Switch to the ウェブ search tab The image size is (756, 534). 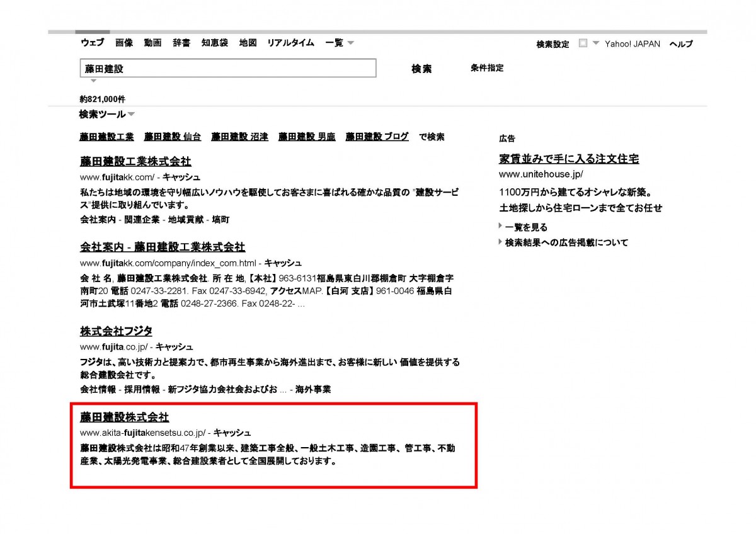tap(93, 43)
